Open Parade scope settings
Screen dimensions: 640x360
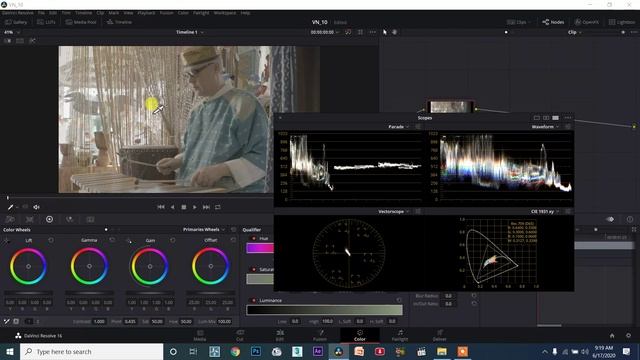pyautogui.click(x=418, y=127)
